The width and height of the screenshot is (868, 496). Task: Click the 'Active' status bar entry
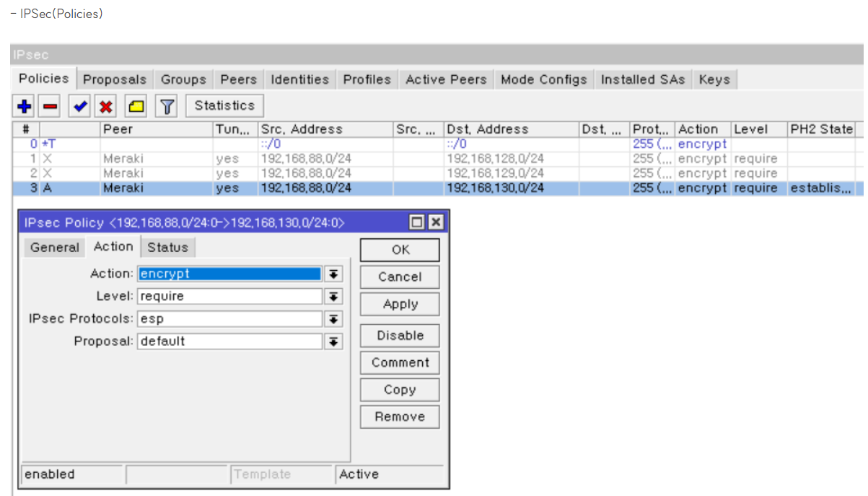coord(390,475)
